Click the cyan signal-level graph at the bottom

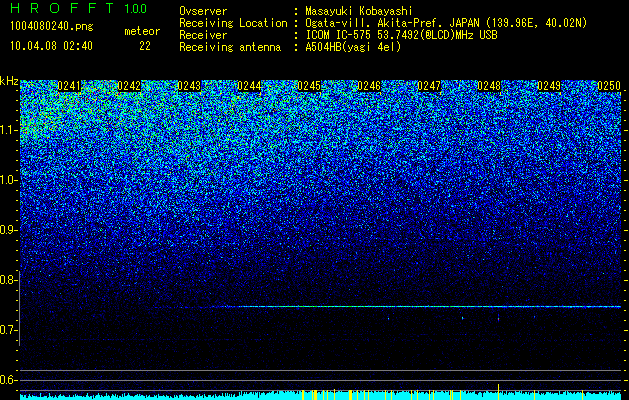coord(321,396)
